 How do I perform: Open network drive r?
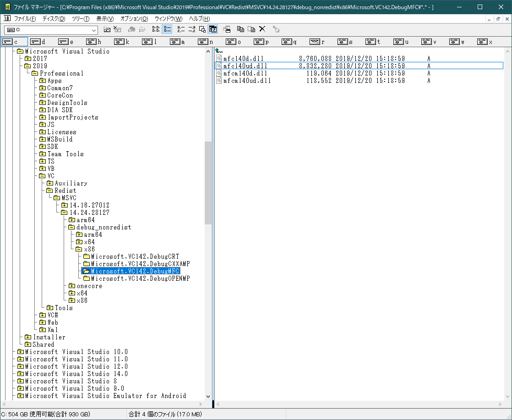point(315,42)
